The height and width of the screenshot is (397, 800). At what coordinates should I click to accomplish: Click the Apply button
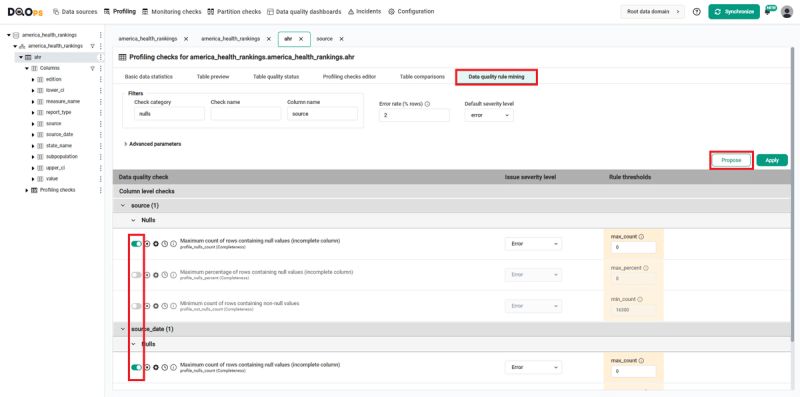click(x=772, y=160)
